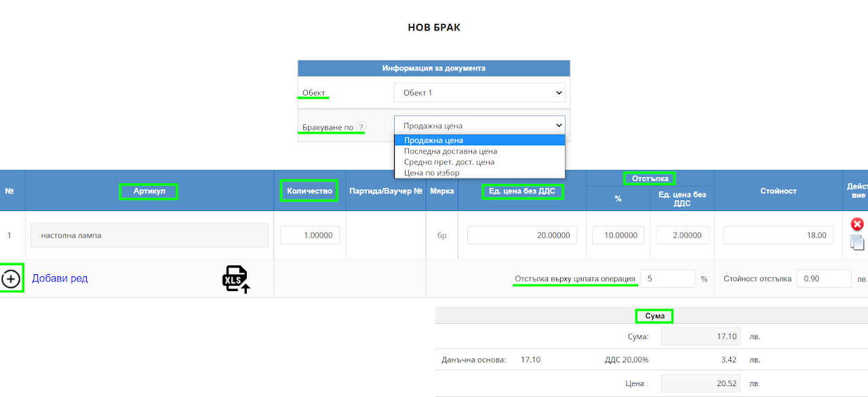The height and width of the screenshot is (397, 868).
Task: Open the Обект dropdown showing Обект 1
Action: coord(479,92)
